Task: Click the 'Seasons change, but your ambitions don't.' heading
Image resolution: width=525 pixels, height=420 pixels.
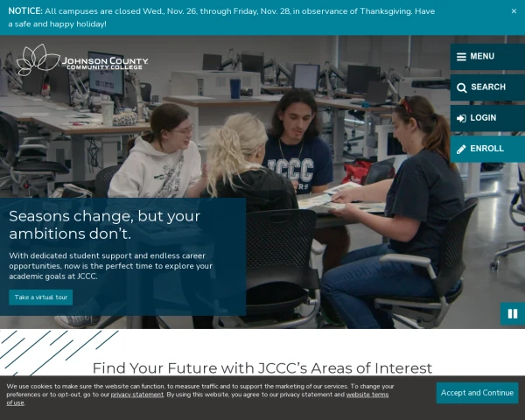Action: 104,225
